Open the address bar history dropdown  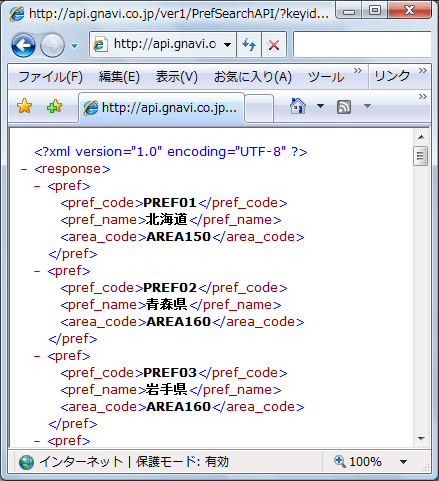click(x=228, y=44)
